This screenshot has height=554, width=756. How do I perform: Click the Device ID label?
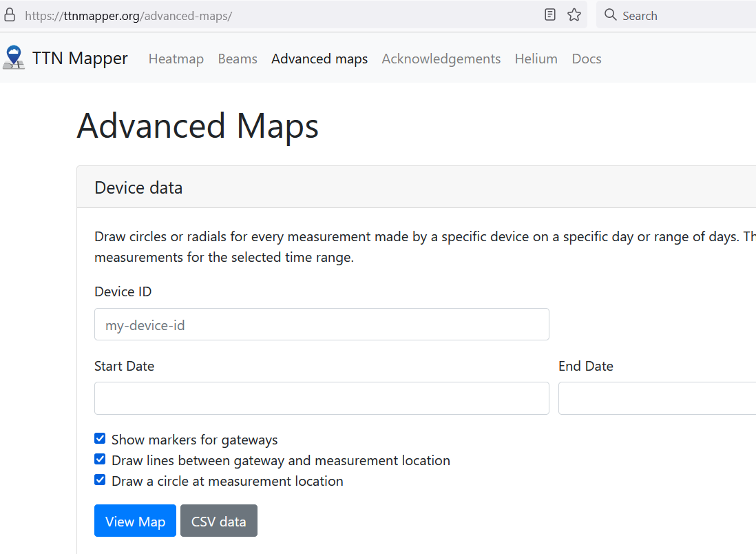pos(123,292)
